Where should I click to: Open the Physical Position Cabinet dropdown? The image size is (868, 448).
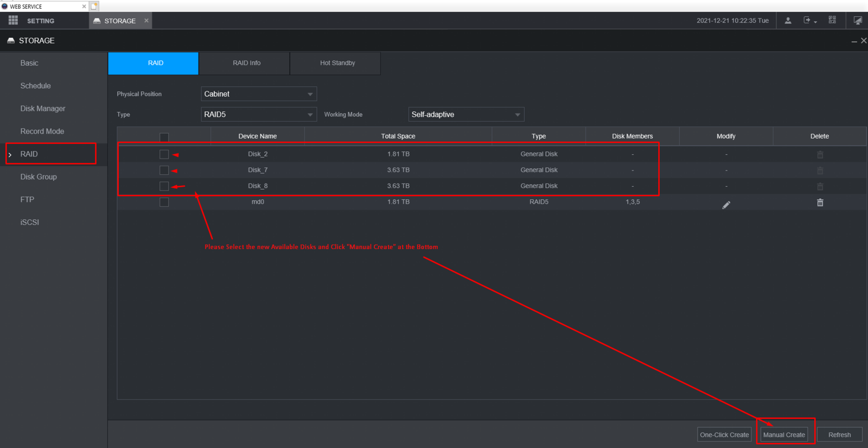(259, 94)
